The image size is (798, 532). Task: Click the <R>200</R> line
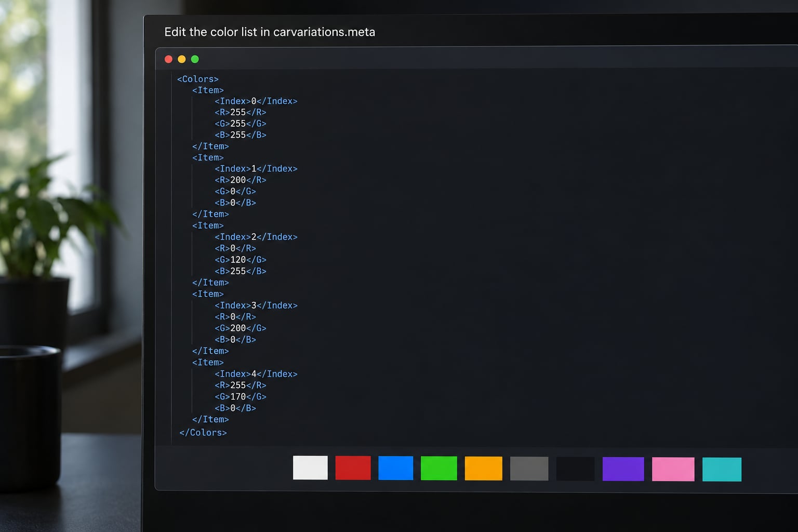tap(241, 180)
